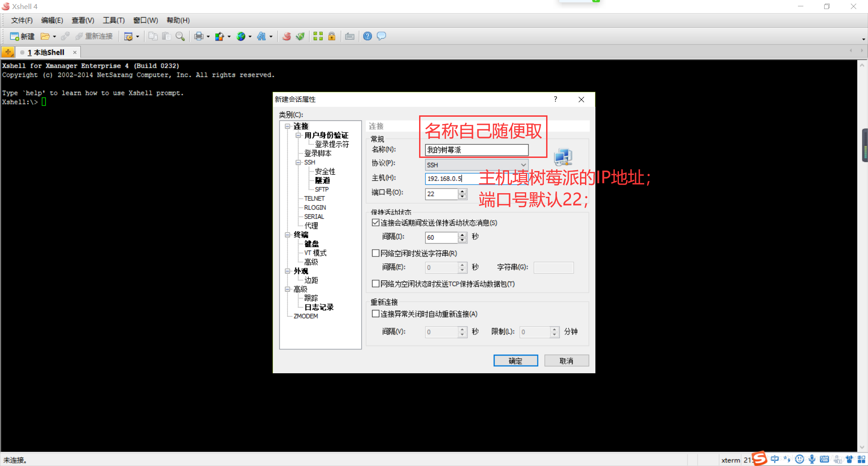Click the speech bubble feedback icon
The image size is (868, 466).
click(382, 36)
